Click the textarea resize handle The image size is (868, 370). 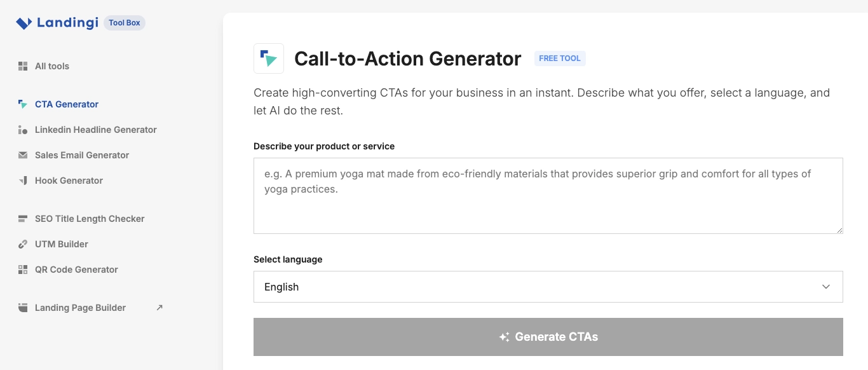point(839,230)
